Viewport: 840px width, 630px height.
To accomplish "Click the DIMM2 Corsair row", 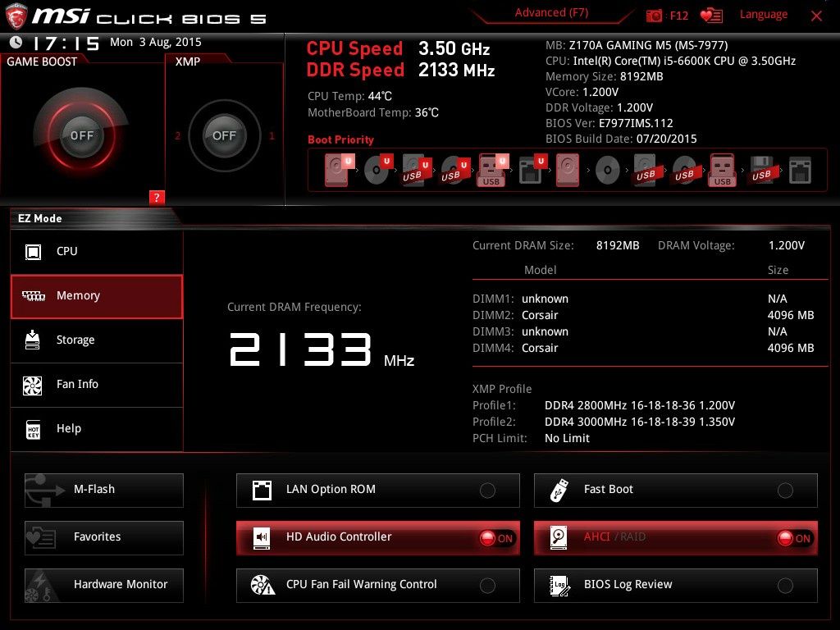I will point(643,315).
